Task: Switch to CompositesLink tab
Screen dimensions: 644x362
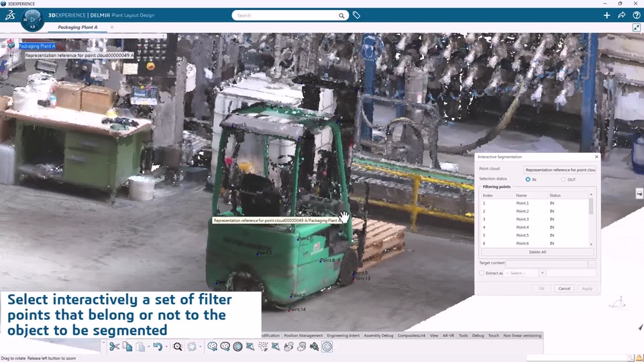Action: click(x=411, y=335)
